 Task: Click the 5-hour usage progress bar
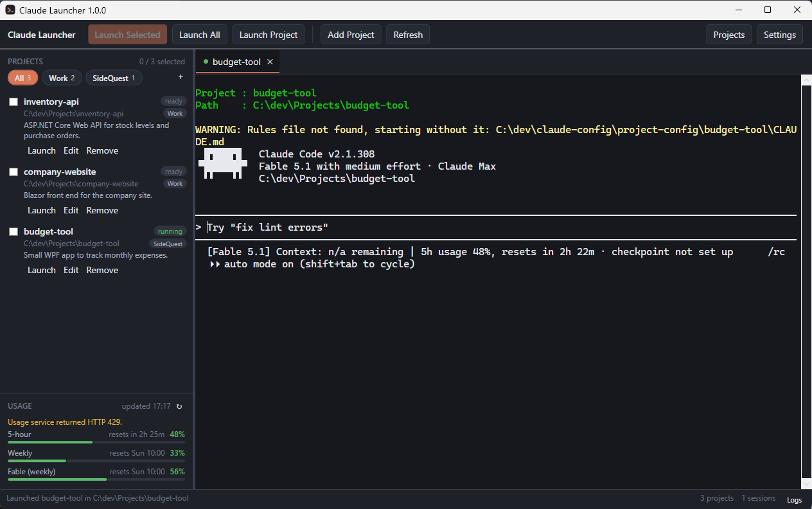coord(96,442)
